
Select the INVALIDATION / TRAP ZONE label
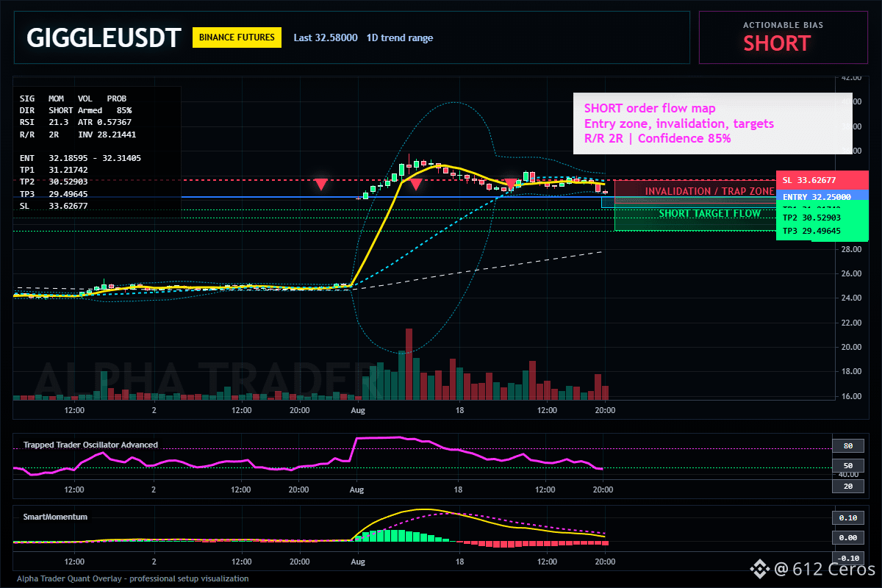click(x=709, y=191)
